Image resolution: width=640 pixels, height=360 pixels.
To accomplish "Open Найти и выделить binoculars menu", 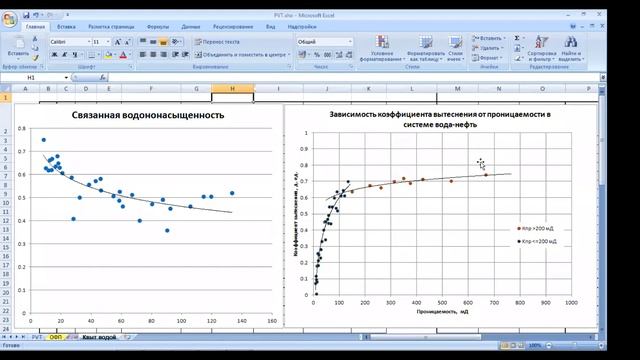I will pos(571,48).
